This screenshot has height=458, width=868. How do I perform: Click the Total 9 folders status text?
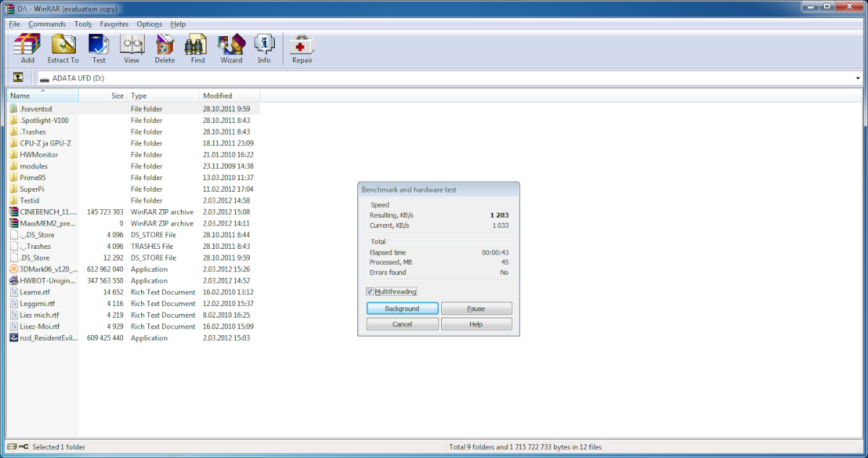point(526,447)
